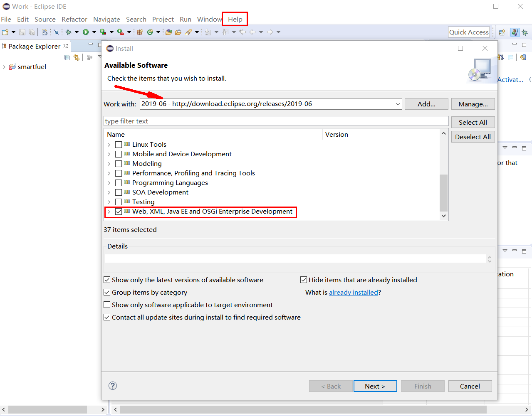Open the Debug tool
The height and width of the screenshot is (416, 532).
point(69,32)
